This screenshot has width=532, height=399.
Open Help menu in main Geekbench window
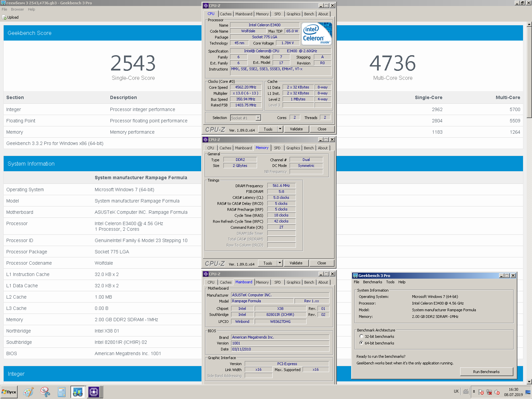(32, 9)
